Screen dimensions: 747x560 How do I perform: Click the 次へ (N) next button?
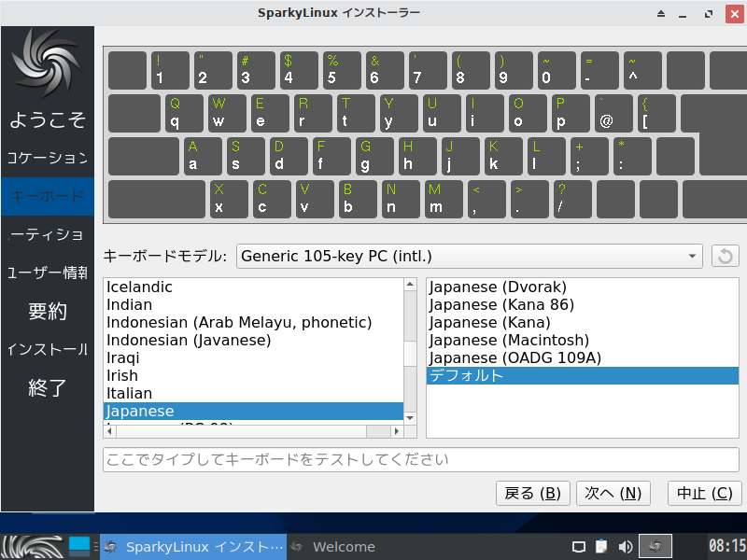613,493
